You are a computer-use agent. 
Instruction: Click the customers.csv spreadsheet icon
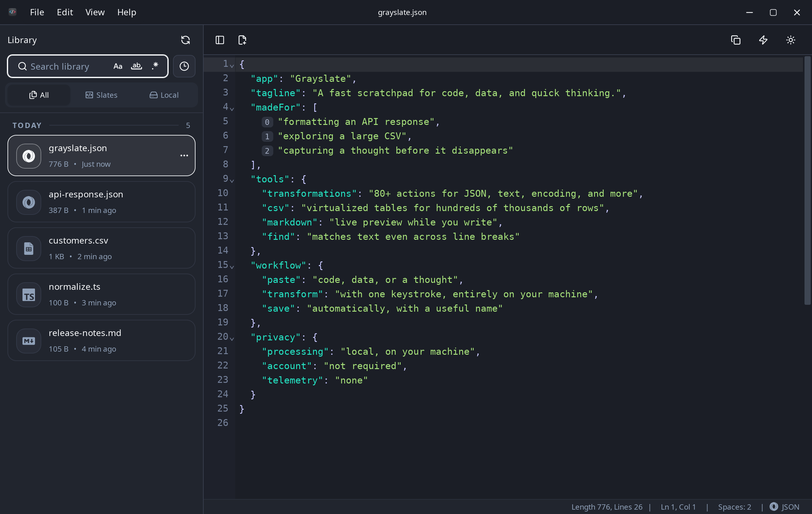pos(29,248)
